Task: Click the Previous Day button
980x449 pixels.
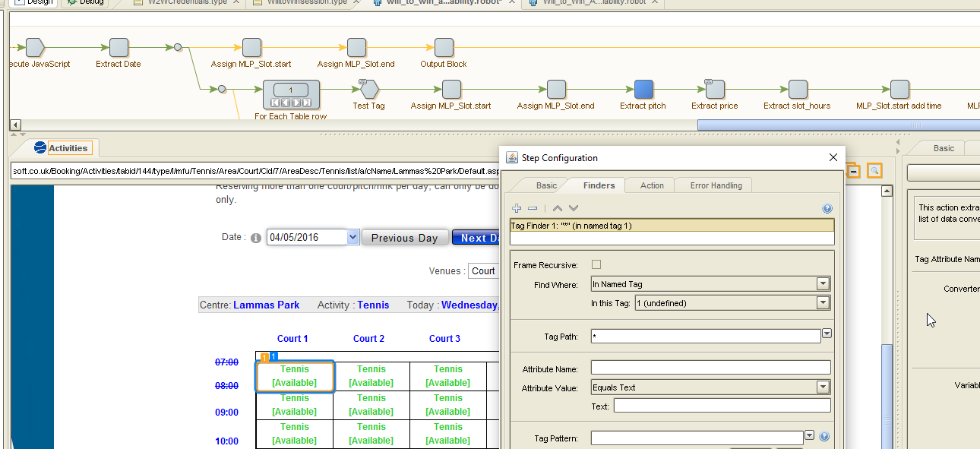Action: click(x=404, y=238)
